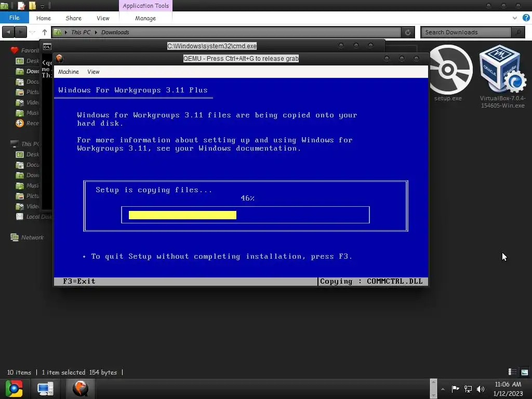This screenshot has width=532, height=399.
Task: Select This PC in the address breadcrumb
Action: pyautogui.click(x=81, y=32)
